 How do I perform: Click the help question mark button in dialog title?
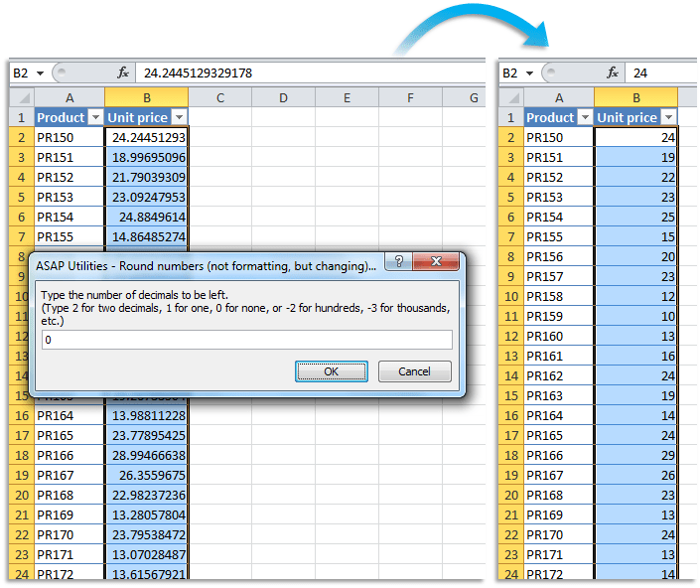(399, 261)
